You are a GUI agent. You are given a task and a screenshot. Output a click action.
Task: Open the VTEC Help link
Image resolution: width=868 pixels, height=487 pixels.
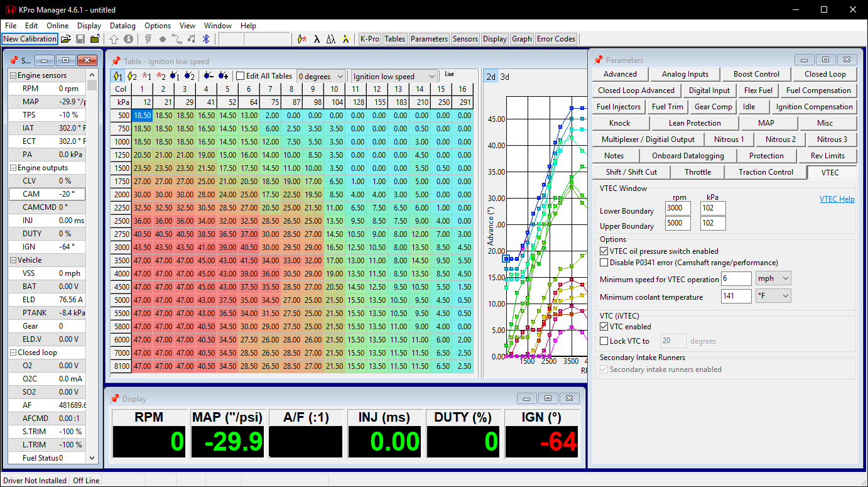pos(837,199)
